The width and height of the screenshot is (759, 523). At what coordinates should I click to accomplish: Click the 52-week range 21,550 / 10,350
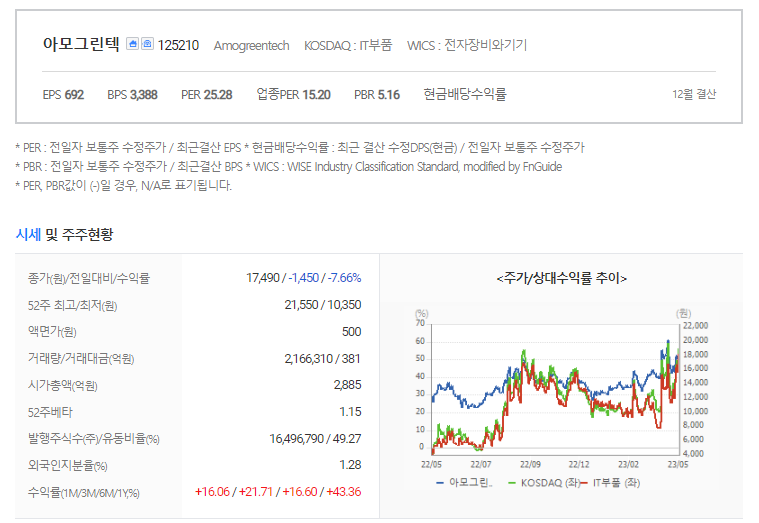[x=323, y=305]
